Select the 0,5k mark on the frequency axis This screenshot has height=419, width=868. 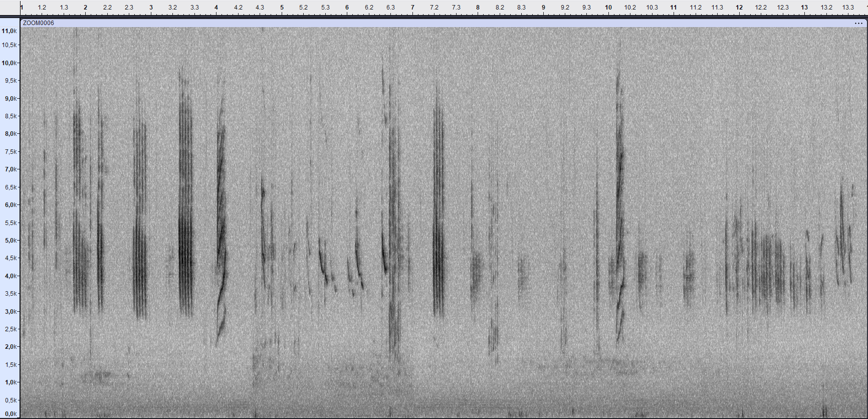(x=11, y=400)
